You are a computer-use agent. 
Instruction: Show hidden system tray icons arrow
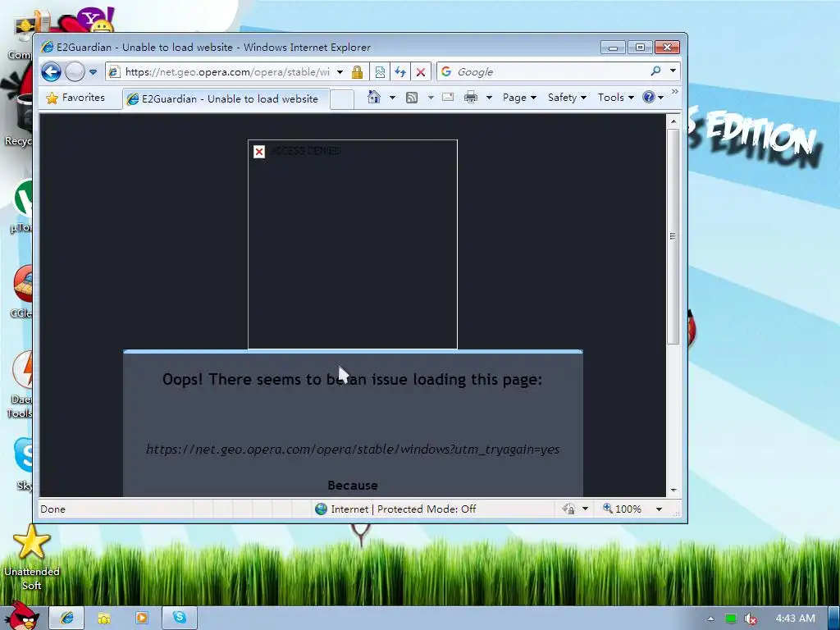[x=710, y=619]
